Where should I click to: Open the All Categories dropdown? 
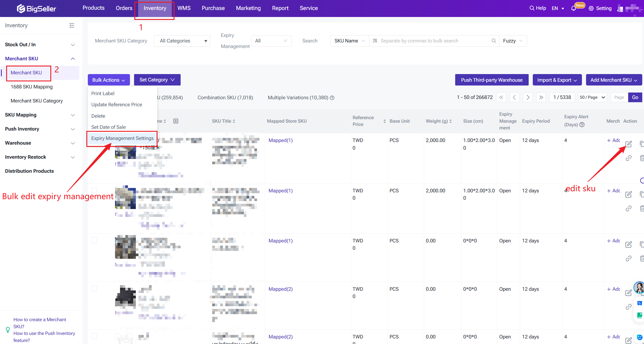(x=182, y=41)
